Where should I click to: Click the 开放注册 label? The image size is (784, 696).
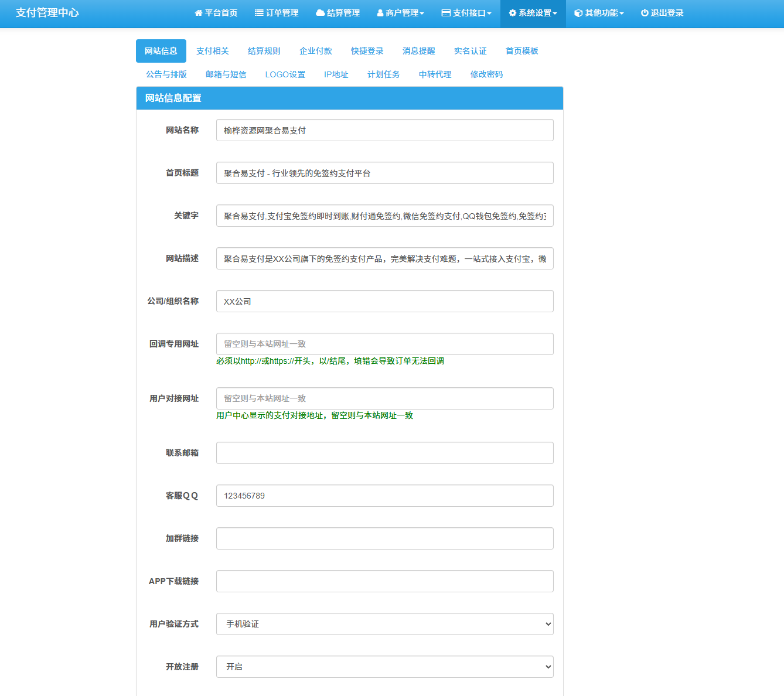[182, 667]
